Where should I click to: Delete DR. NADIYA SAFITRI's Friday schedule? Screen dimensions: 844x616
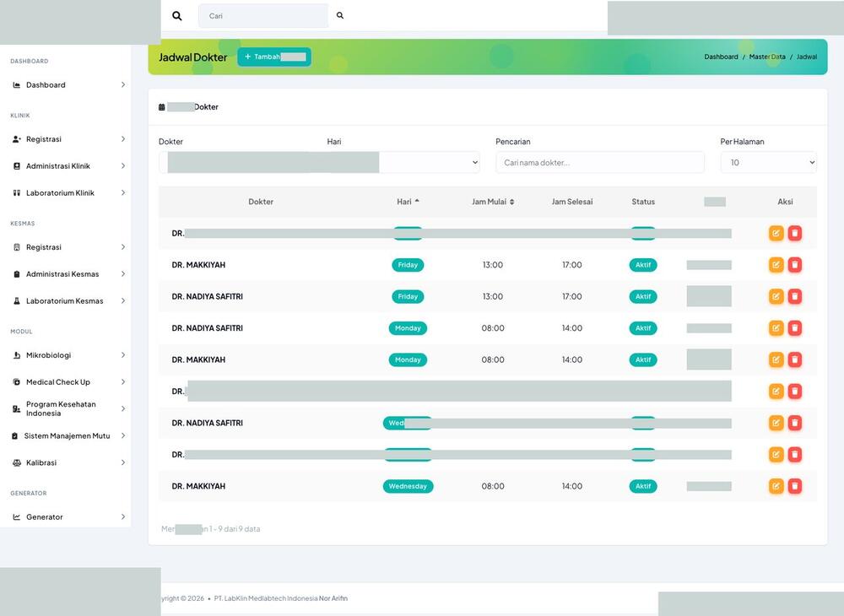coord(794,296)
